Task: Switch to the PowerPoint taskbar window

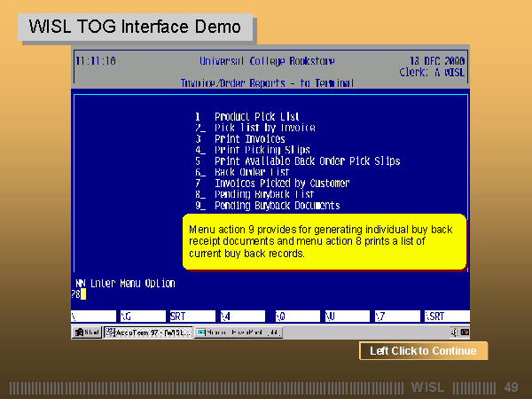Action: [238, 332]
